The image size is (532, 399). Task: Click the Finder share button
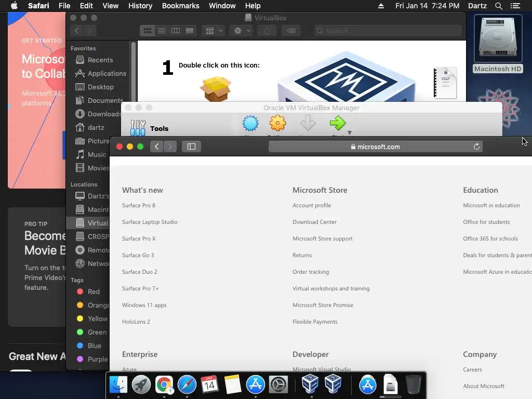268,31
